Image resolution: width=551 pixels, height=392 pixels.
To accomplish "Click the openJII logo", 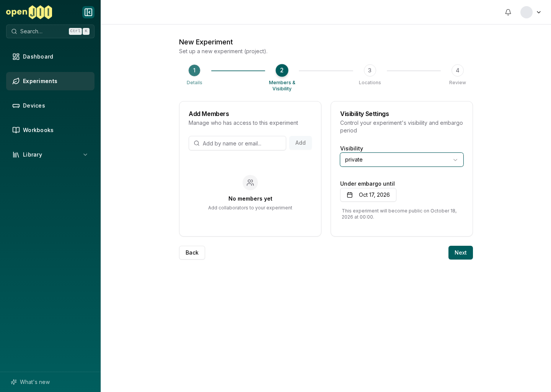I will pyautogui.click(x=29, y=12).
